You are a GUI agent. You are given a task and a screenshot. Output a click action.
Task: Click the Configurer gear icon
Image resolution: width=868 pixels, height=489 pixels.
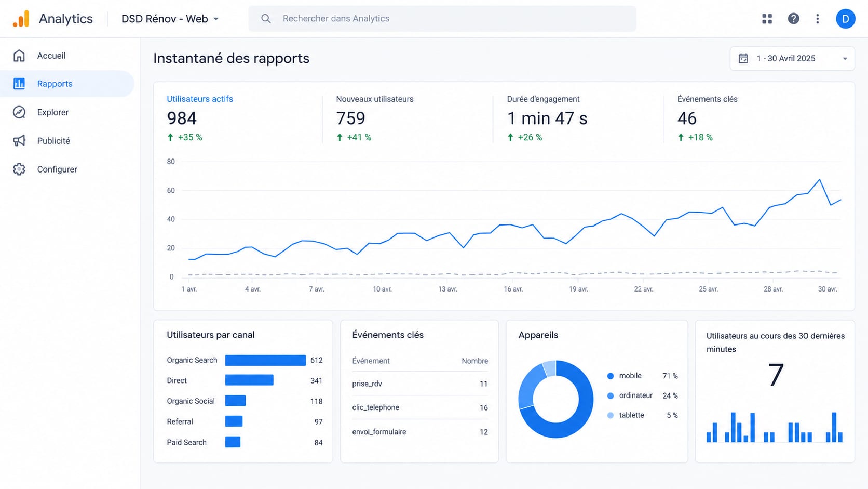19,169
